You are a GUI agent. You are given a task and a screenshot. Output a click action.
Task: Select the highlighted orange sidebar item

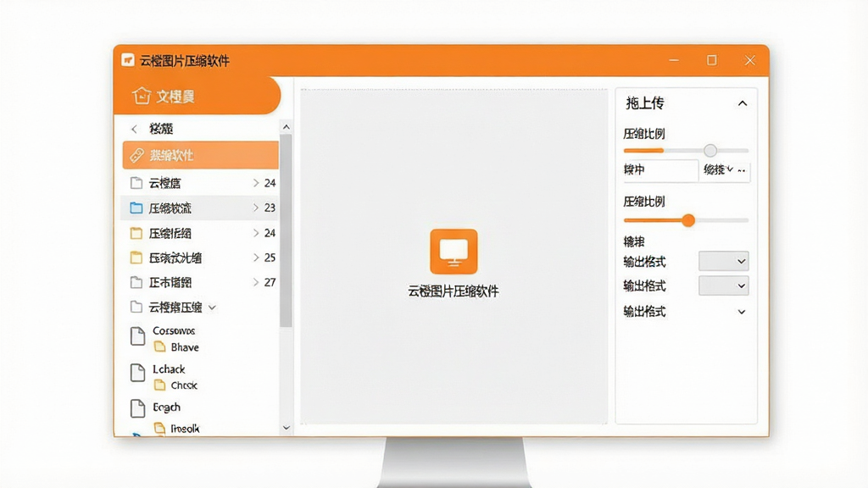pyautogui.click(x=200, y=155)
